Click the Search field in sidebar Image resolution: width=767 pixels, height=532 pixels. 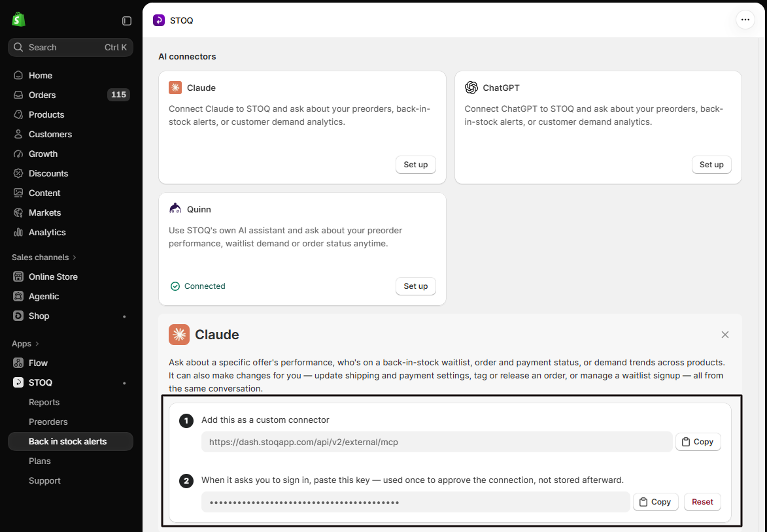click(71, 48)
